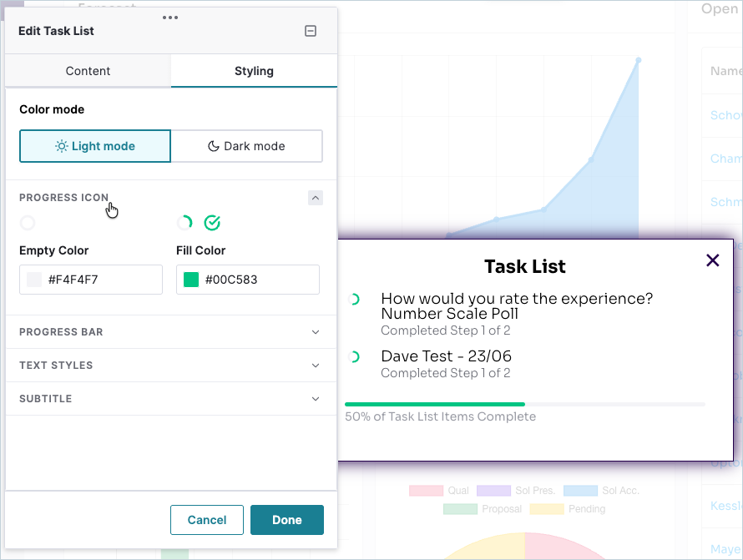This screenshot has height=560, width=743.
Task: Toggle the Sol Acc. legend in background chart
Action: 601,491
